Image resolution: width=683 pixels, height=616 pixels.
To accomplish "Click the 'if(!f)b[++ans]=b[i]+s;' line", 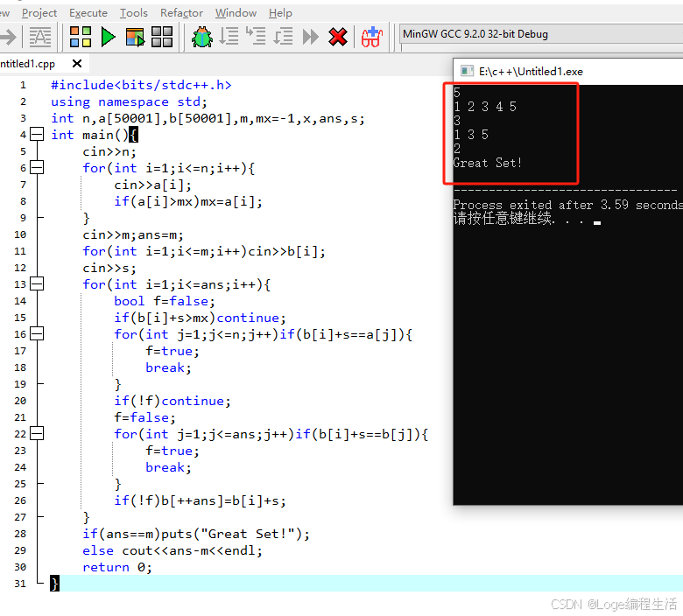I will click(x=200, y=500).
